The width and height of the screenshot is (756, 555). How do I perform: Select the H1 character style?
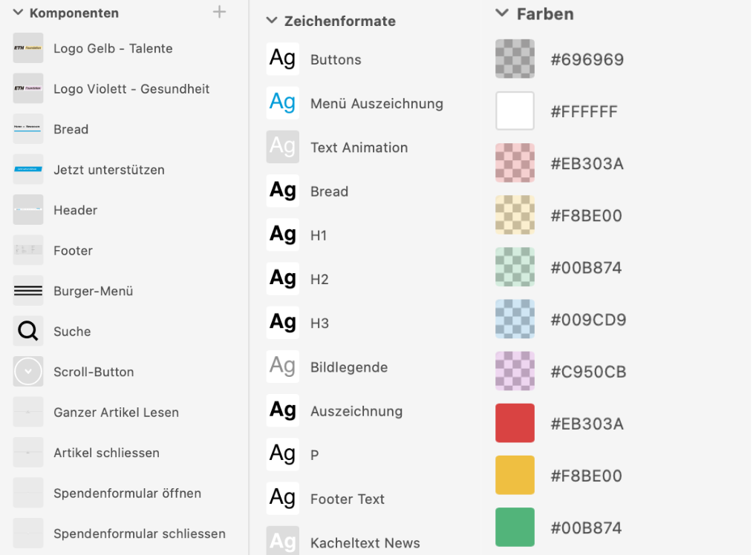click(x=319, y=235)
